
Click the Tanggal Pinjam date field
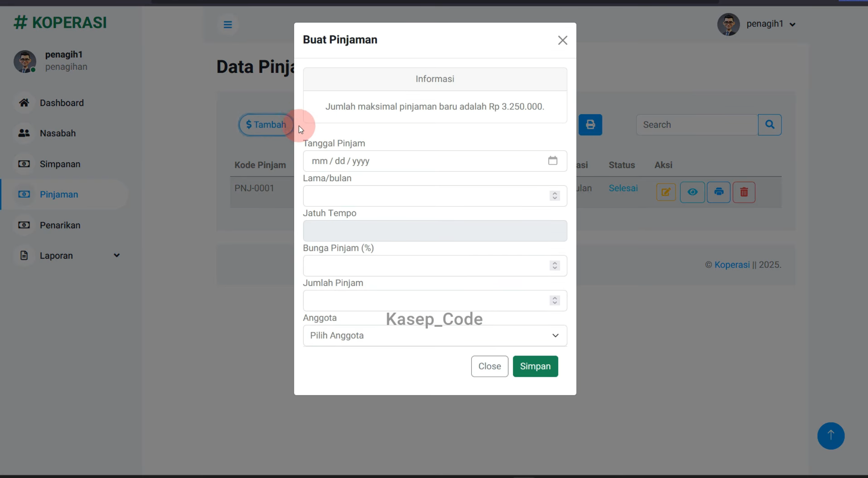pyautogui.click(x=435, y=161)
